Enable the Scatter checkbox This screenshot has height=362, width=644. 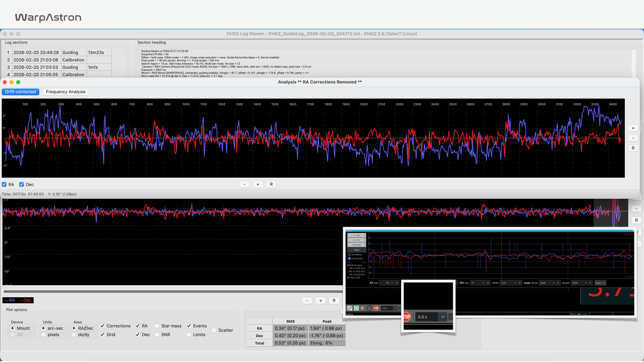tap(214, 330)
